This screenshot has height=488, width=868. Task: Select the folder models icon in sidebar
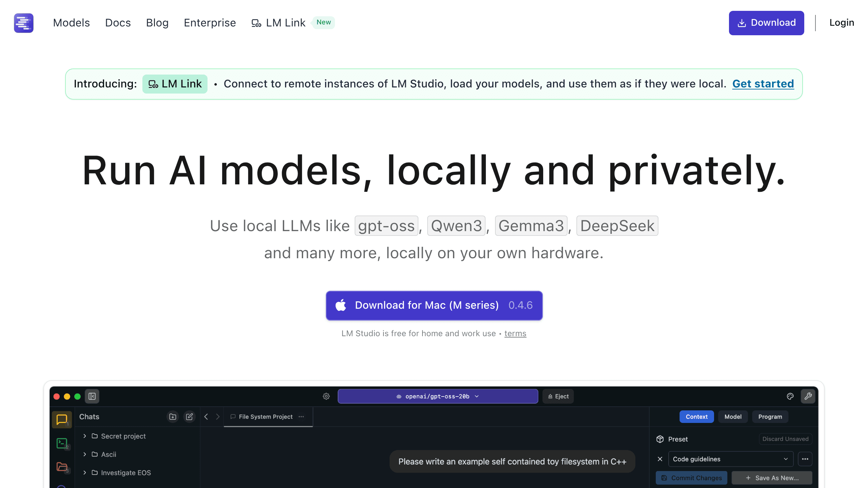tap(62, 467)
